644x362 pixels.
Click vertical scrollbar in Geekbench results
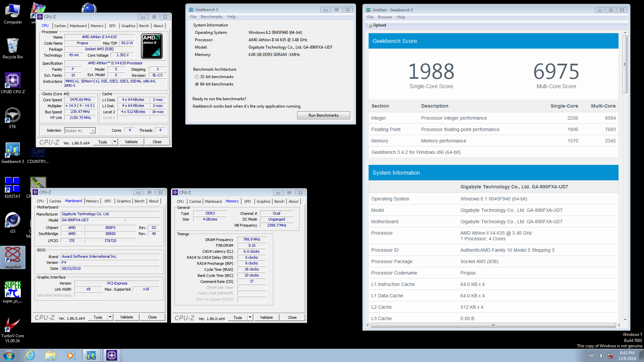[625, 64]
